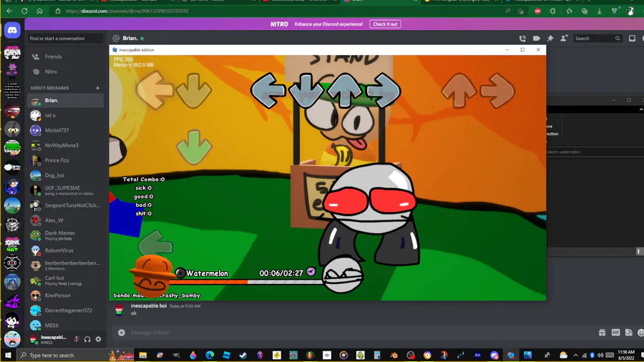Open Adobe Animate from the taskbar
Viewport: 644px width, 362px height.
coord(477,355)
